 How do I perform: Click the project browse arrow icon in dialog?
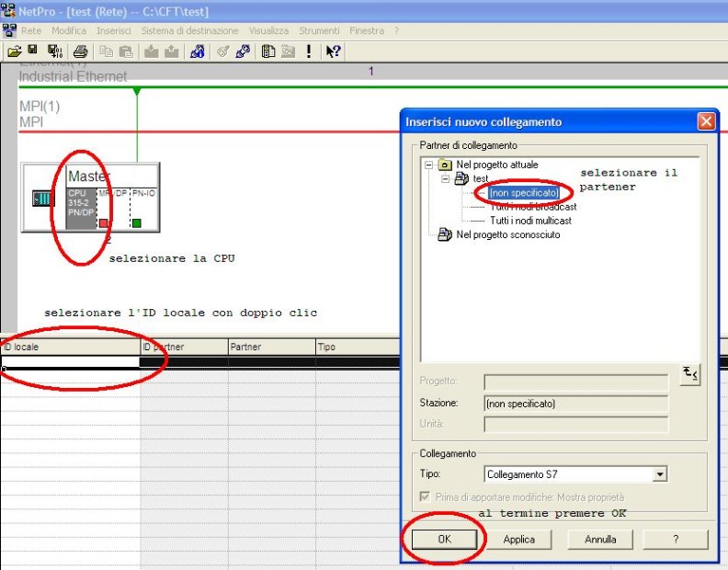click(x=690, y=374)
